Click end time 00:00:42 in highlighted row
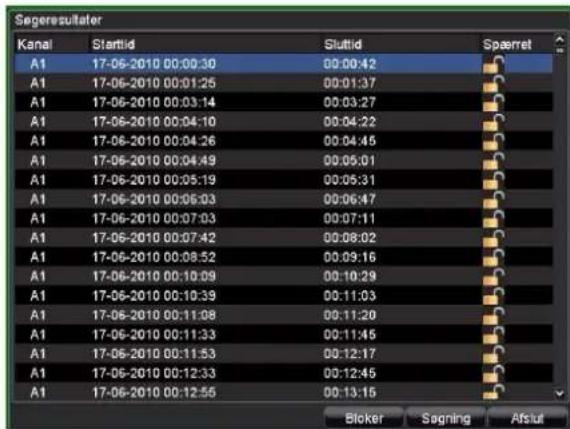Image resolution: width=570 pixels, height=429 pixels. click(x=349, y=64)
